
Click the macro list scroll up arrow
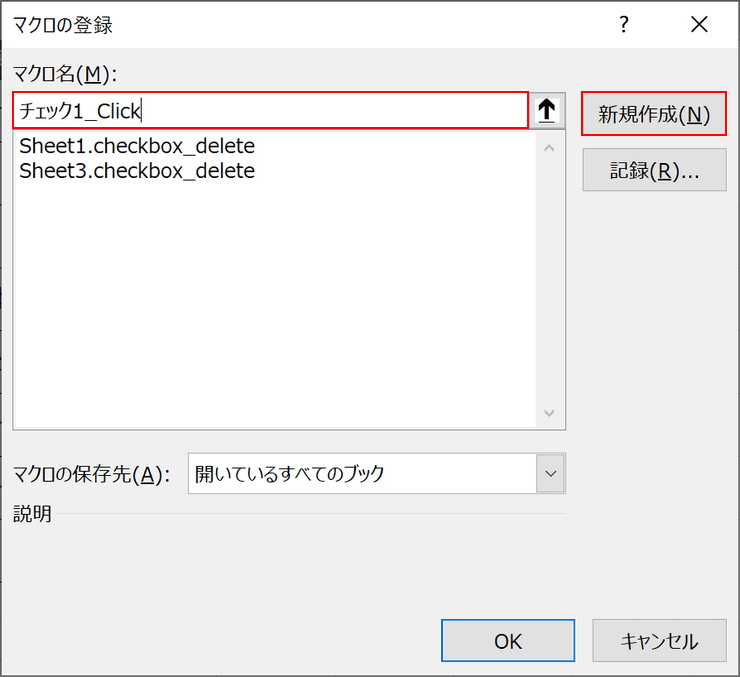tap(549, 148)
